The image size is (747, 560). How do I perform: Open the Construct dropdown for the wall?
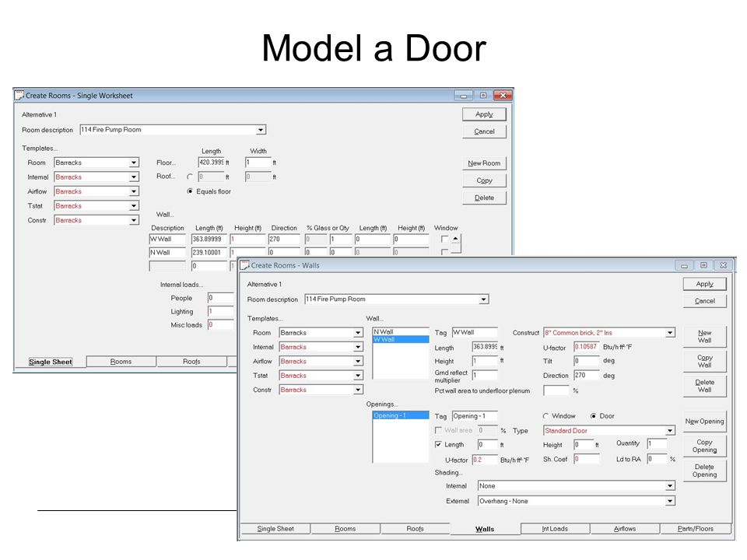click(670, 333)
